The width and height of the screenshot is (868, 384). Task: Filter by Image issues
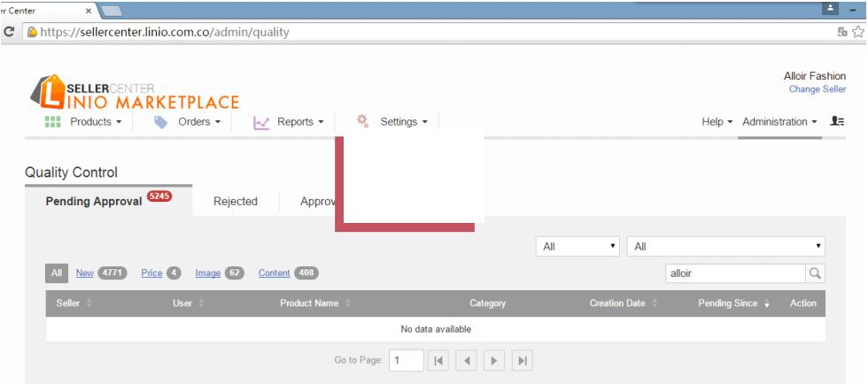pos(207,273)
